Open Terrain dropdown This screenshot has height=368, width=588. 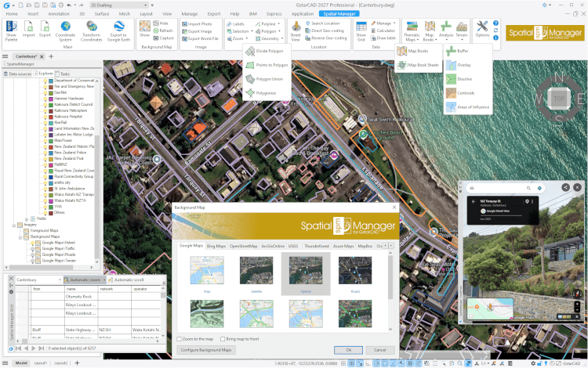click(462, 31)
